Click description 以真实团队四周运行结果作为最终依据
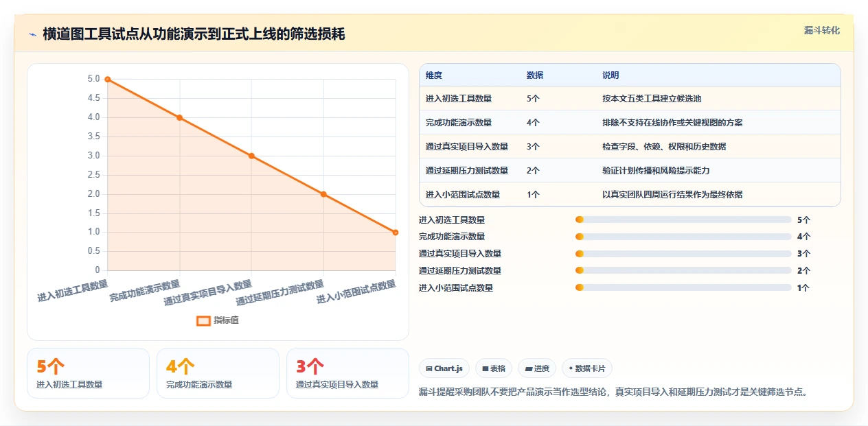The width and height of the screenshot is (868, 426). point(672,195)
